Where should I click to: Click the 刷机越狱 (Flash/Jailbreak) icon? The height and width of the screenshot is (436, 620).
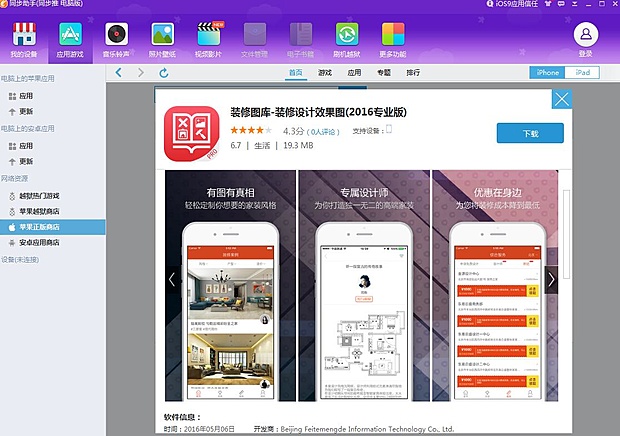tap(347, 38)
